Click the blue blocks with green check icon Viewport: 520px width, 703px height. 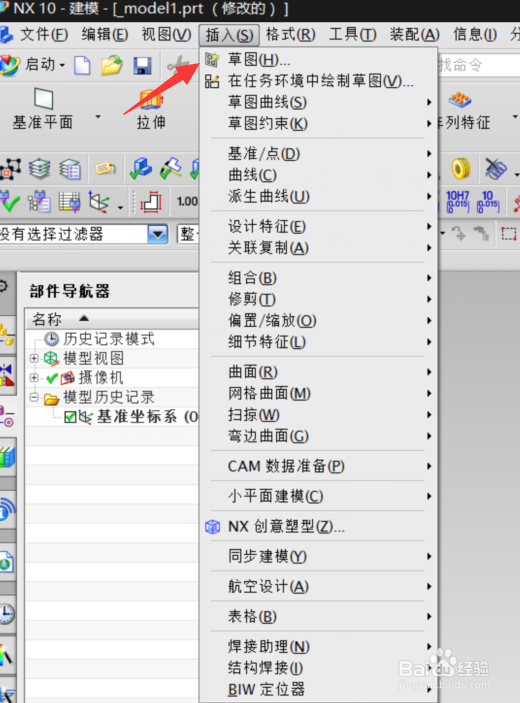pyautogui.click(x=141, y=169)
